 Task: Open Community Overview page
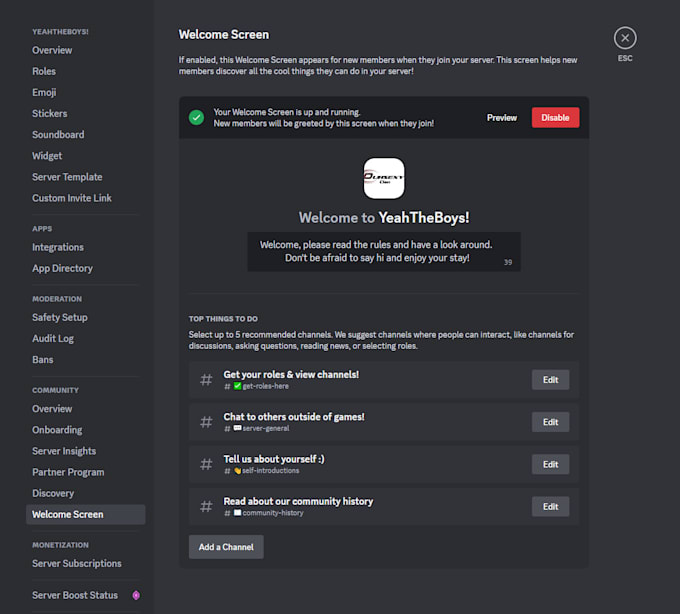coord(52,409)
